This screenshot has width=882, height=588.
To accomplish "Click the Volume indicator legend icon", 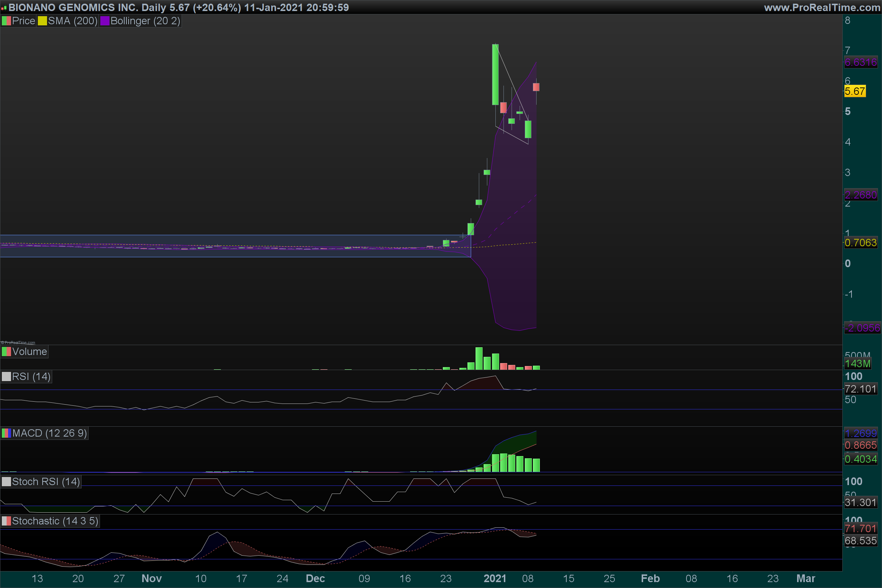I will coord(6,352).
